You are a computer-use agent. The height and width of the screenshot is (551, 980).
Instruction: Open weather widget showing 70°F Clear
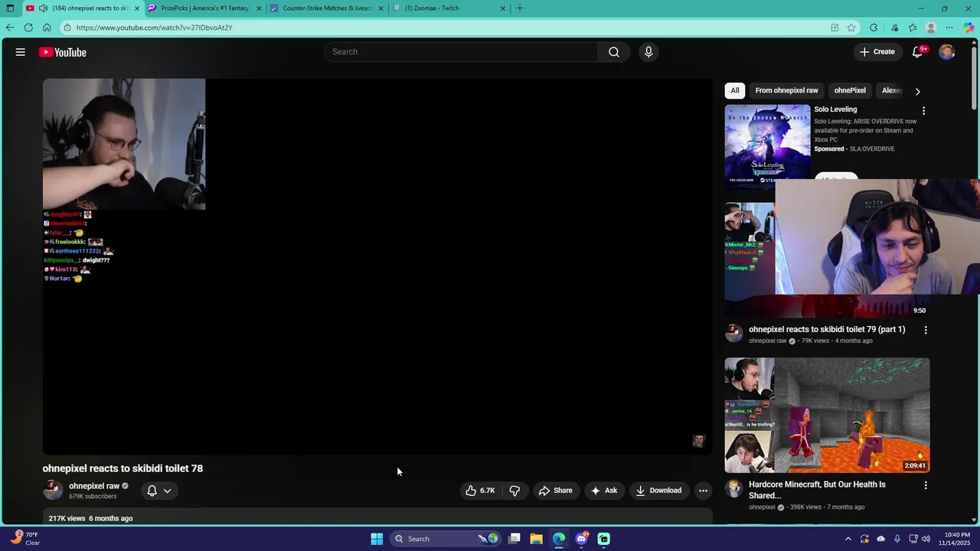click(25, 538)
